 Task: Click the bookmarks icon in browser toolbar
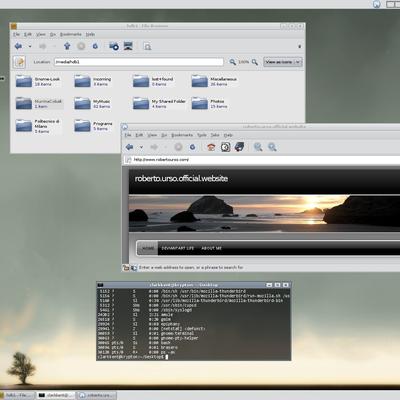239,147
